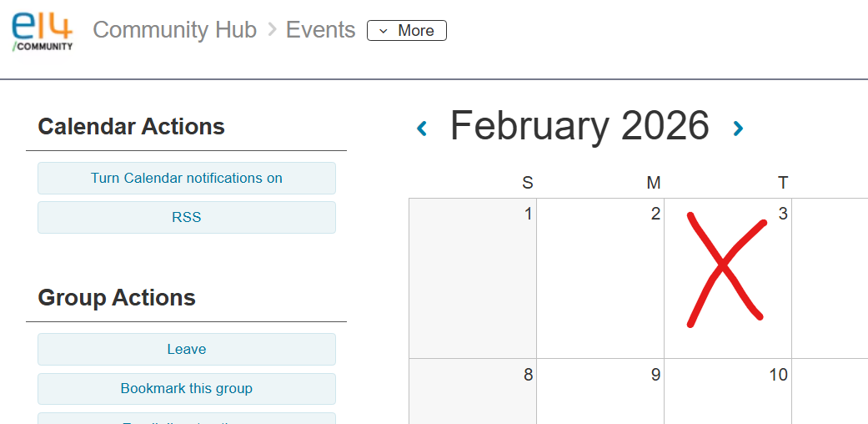Viewport: 868px width, 424px height.
Task: Click the Group Actions section heading
Action: point(117,298)
